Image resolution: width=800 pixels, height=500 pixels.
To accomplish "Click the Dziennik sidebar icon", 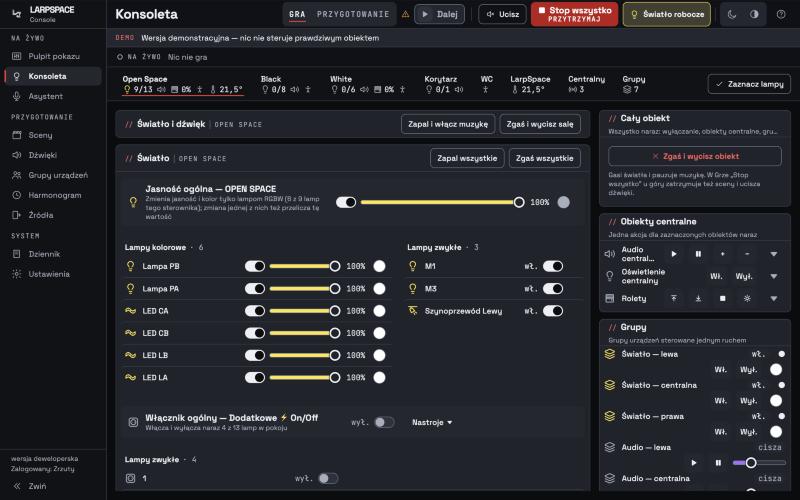I will 17,254.
